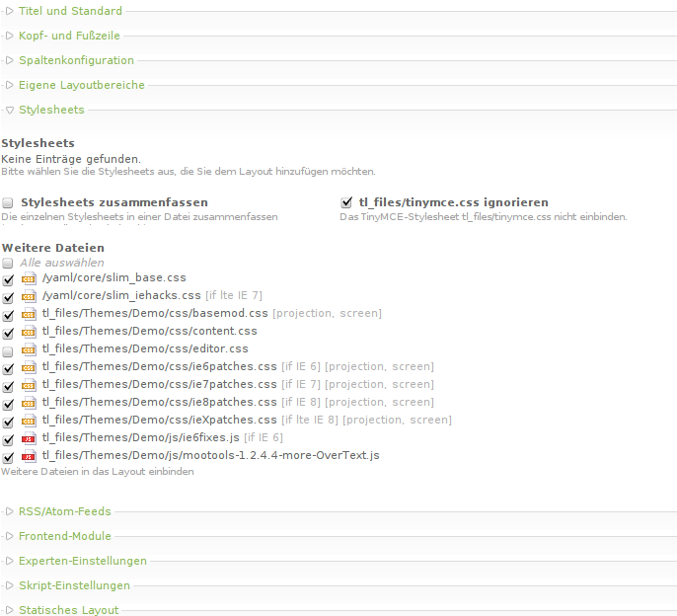Click tl_files/Themes/Demo/css/ie6patches.css label

[159, 366]
